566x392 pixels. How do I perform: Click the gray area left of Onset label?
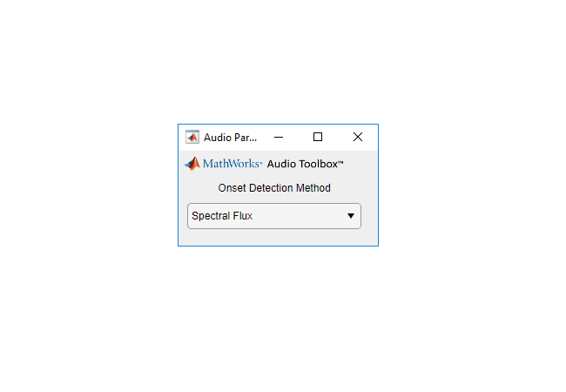coord(199,187)
